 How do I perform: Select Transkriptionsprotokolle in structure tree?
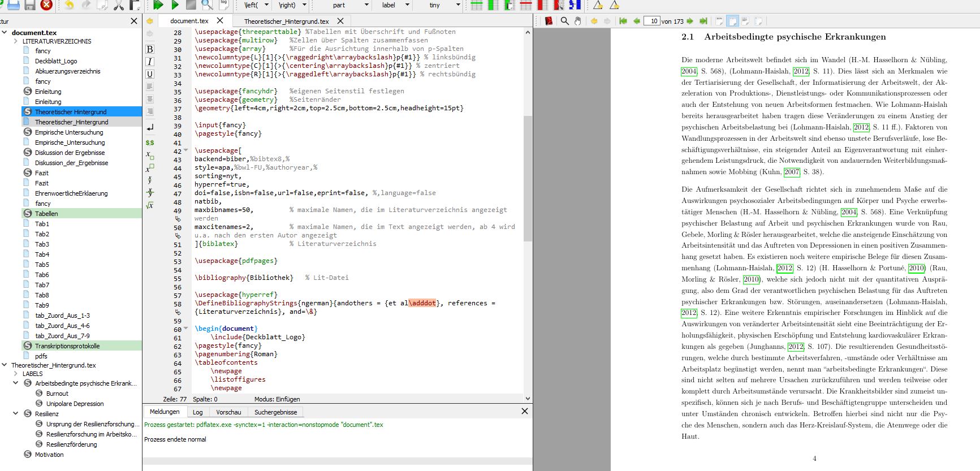point(67,346)
